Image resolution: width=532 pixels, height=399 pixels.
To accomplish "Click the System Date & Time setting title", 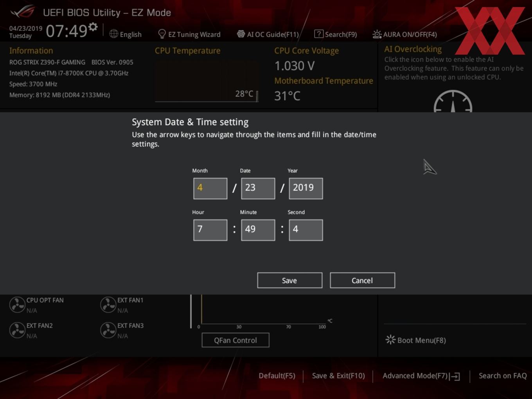I will point(190,122).
